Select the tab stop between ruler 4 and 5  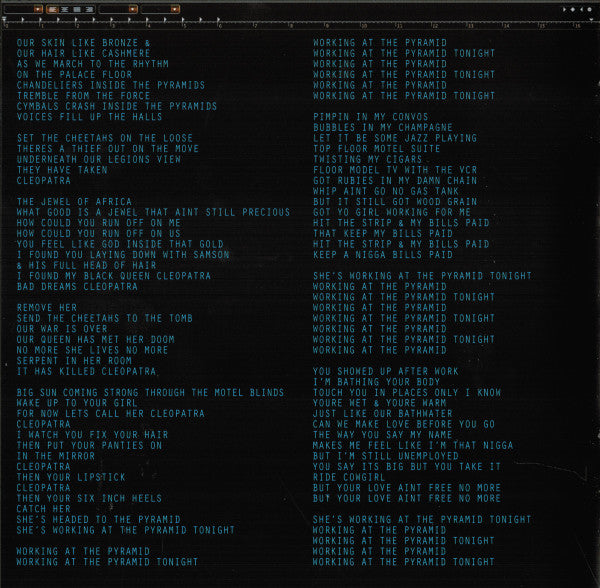[165, 20]
